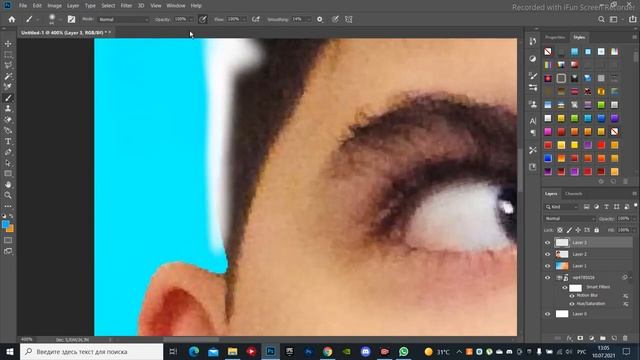Select the Zoom tool
Image resolution: width=640 pixels, height=360 pixels.
(8, 195)
